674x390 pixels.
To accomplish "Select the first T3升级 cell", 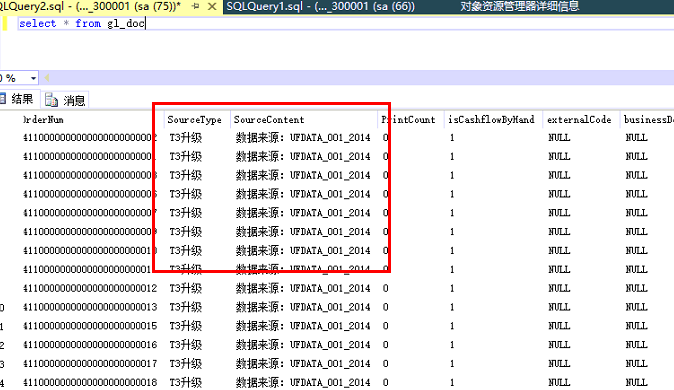I will pos(185,138).
